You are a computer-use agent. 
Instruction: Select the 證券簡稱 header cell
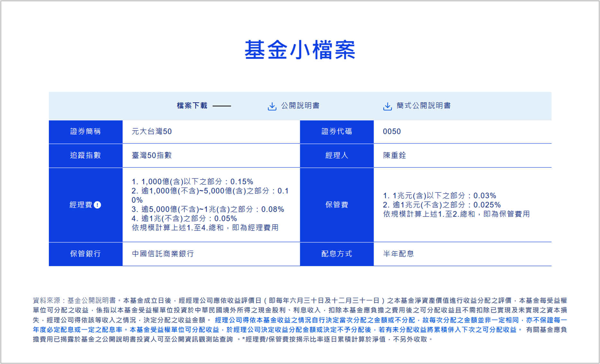coord(85,132)
